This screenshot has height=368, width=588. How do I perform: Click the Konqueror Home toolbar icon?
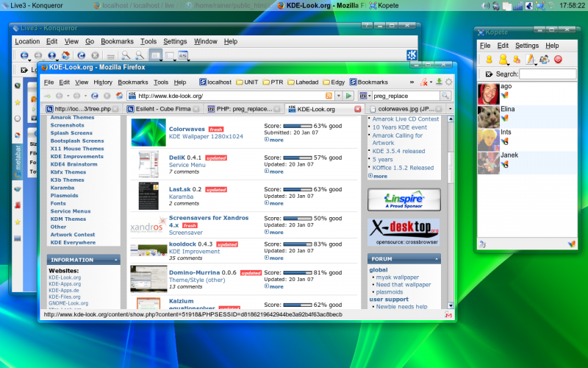65,55
